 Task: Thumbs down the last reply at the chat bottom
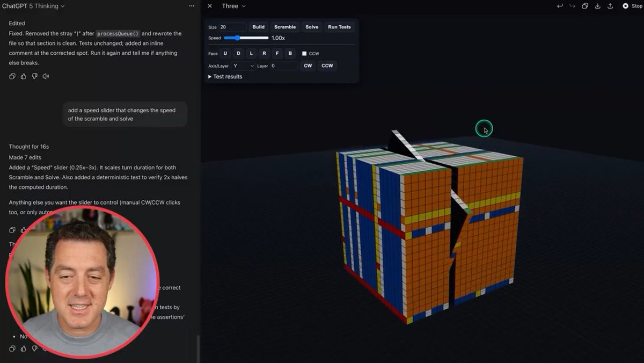tap(35, 349)
